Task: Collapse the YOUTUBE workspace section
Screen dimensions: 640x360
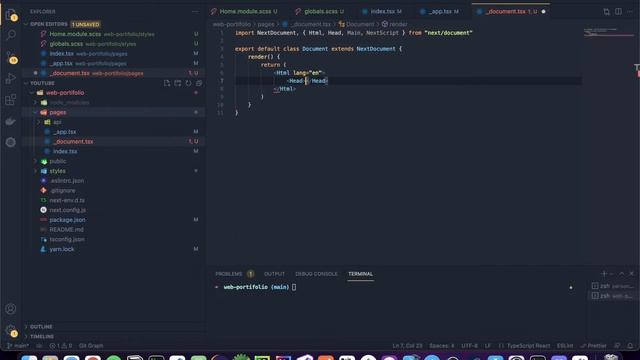Action: click(27, 83)
